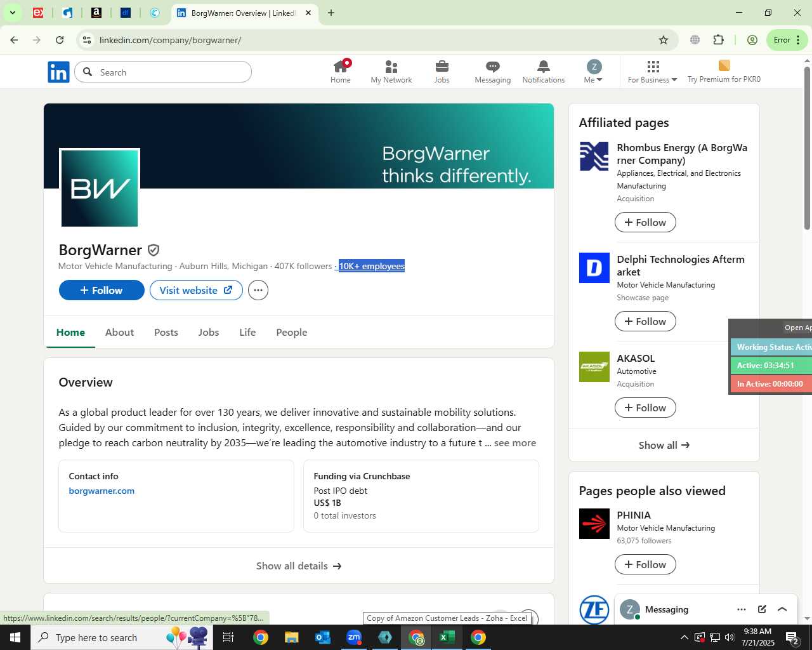
Task: Follow Rhombus Energy page
Action: pos(645,222)
